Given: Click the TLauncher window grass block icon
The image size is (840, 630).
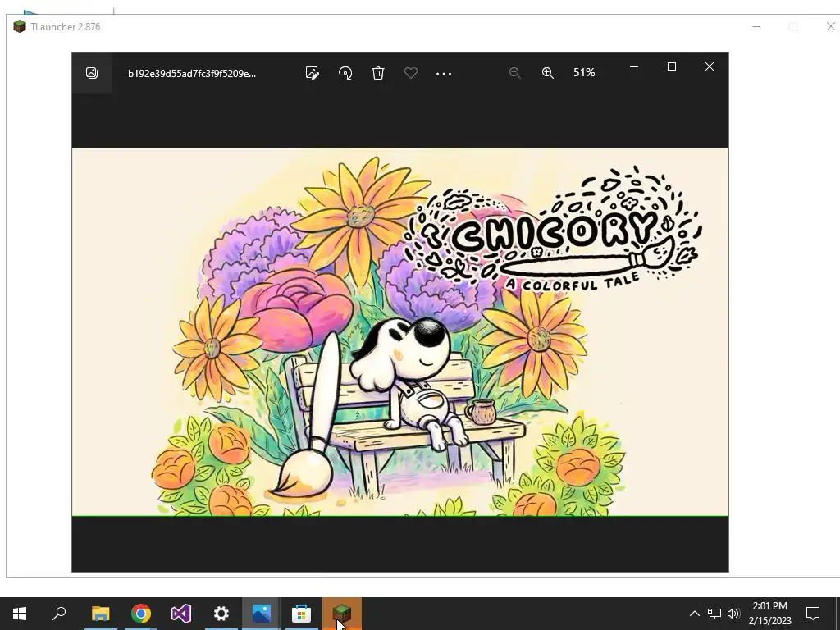Looking at the screenshot, I should [x=20, y=26].
